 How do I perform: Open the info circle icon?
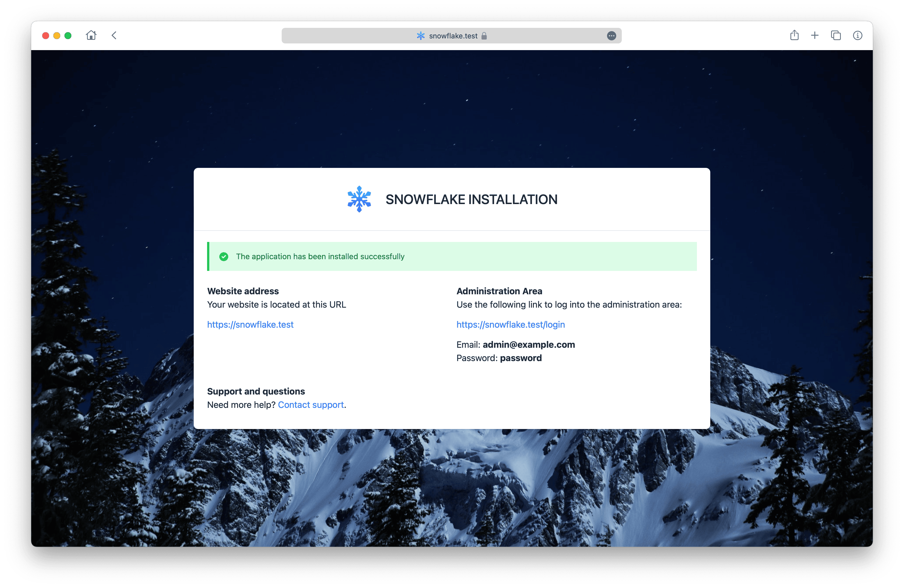pyautogui.click(x=857, y=35)
